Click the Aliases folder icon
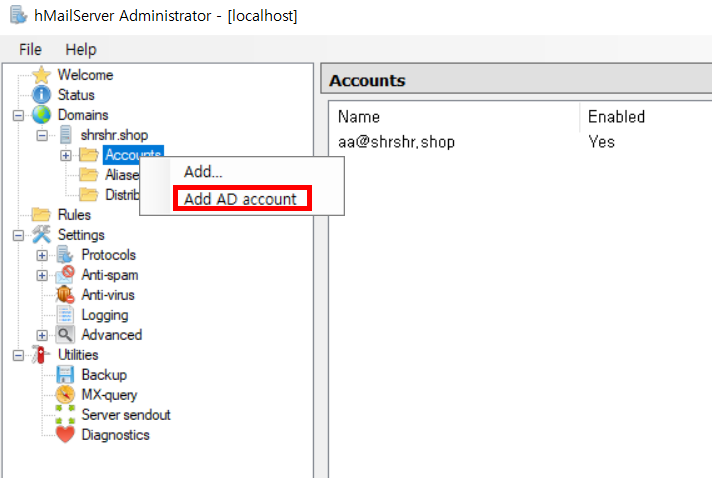 89,175
